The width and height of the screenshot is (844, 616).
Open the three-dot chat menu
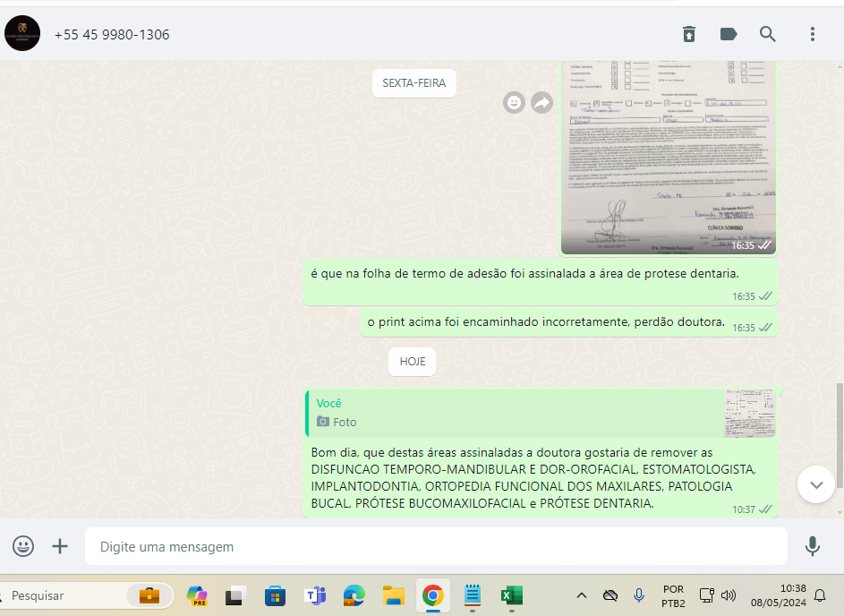tap(813, 34)
